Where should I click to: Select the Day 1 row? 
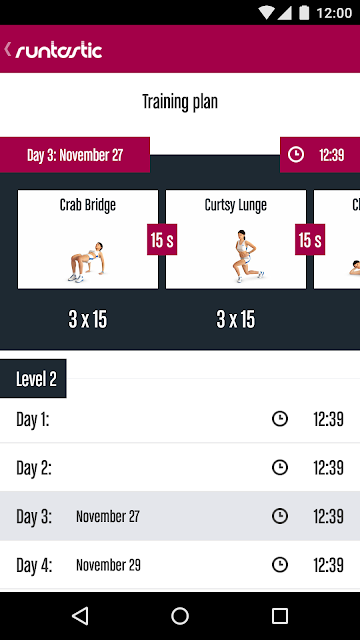(180, 419)
